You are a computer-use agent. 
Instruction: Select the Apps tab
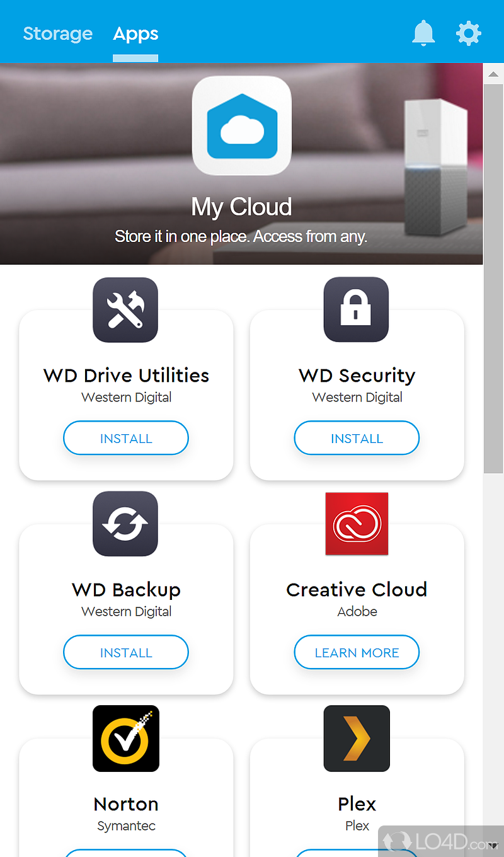(135, 34)
